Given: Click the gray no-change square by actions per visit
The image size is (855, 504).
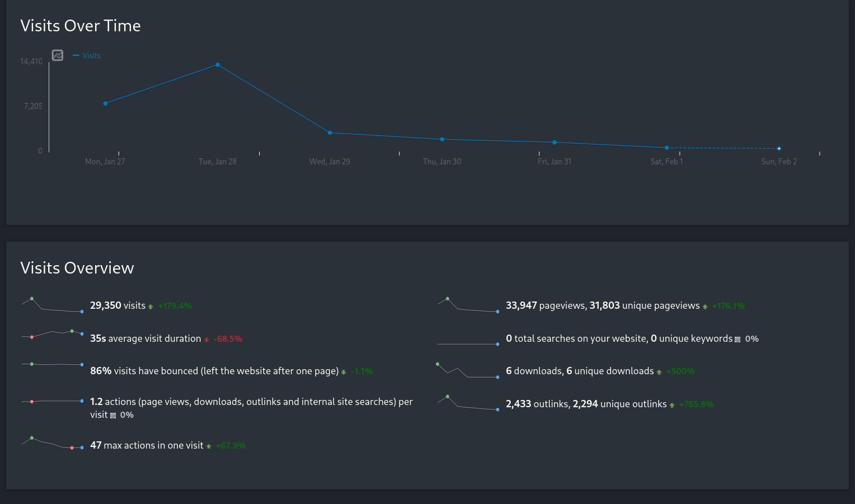Looking at the screenshot, I should (113, 416).
